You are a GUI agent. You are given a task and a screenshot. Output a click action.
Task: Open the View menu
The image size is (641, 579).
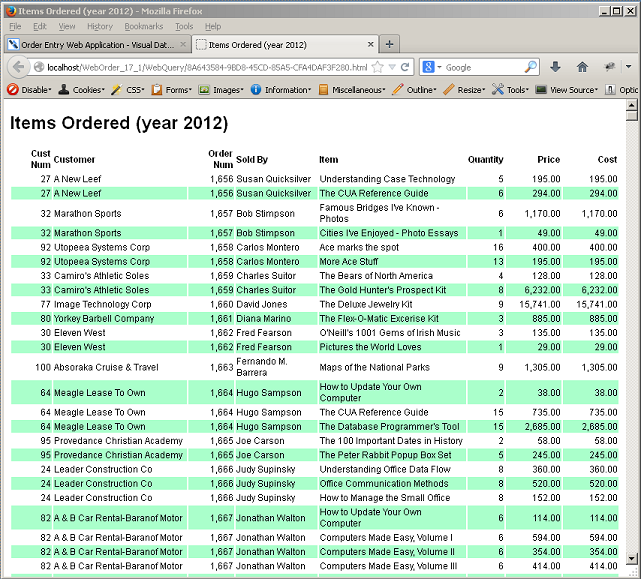[67, 26]
